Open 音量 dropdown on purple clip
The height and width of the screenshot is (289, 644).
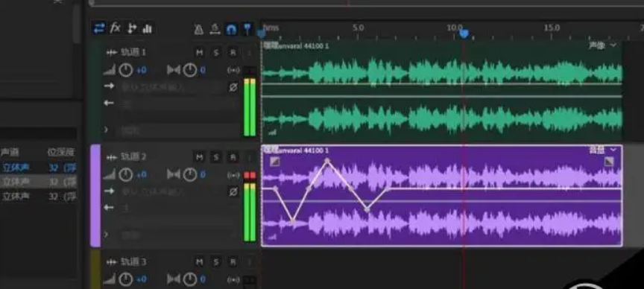(603, 150)
